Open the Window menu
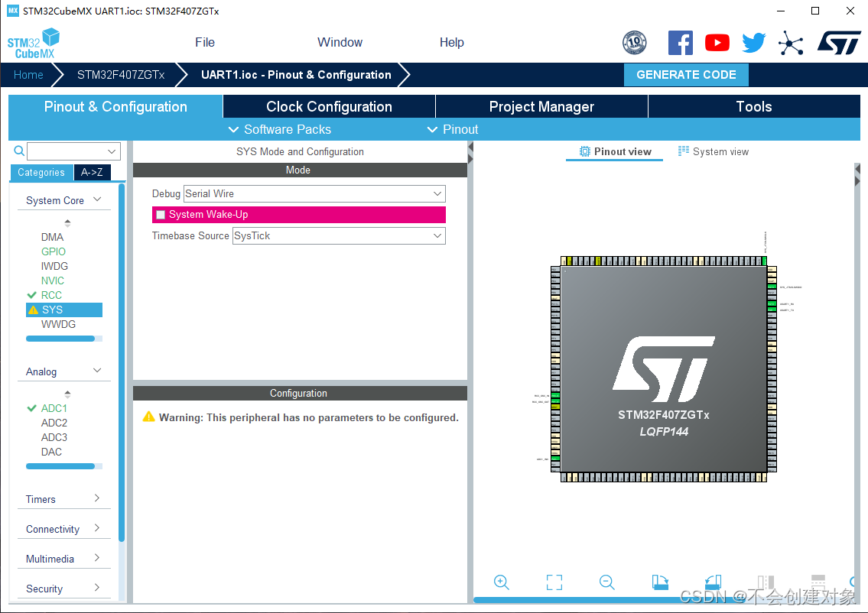 click(x=340, y=42)
